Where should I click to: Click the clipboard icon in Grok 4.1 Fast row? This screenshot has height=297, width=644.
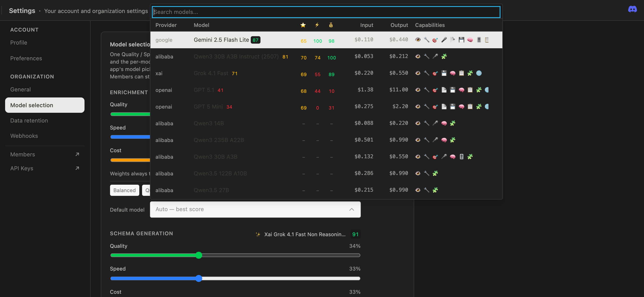(462, 73)
